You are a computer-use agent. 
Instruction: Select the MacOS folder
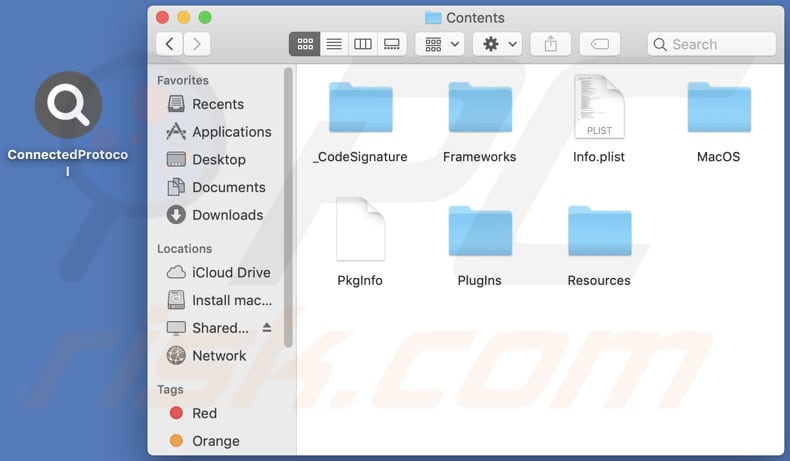719,107
